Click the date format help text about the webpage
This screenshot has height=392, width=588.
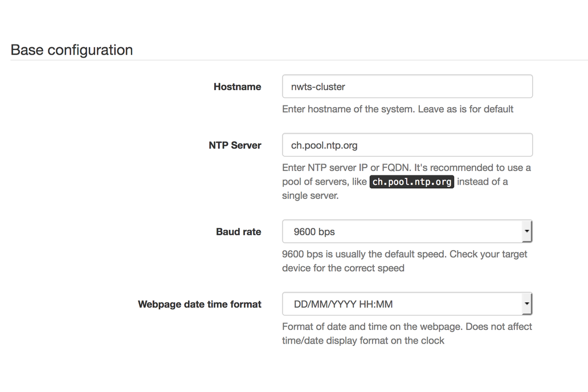[407, 326]
